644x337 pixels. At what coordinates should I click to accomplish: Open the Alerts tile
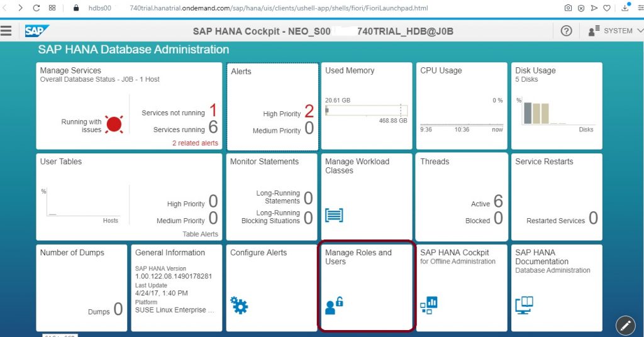point(273,106)
